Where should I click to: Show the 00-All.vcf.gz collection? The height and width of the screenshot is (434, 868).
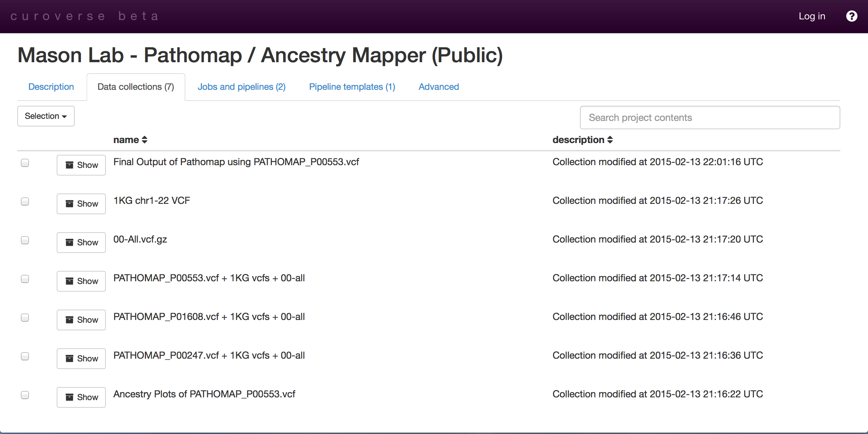coord(81,243)
